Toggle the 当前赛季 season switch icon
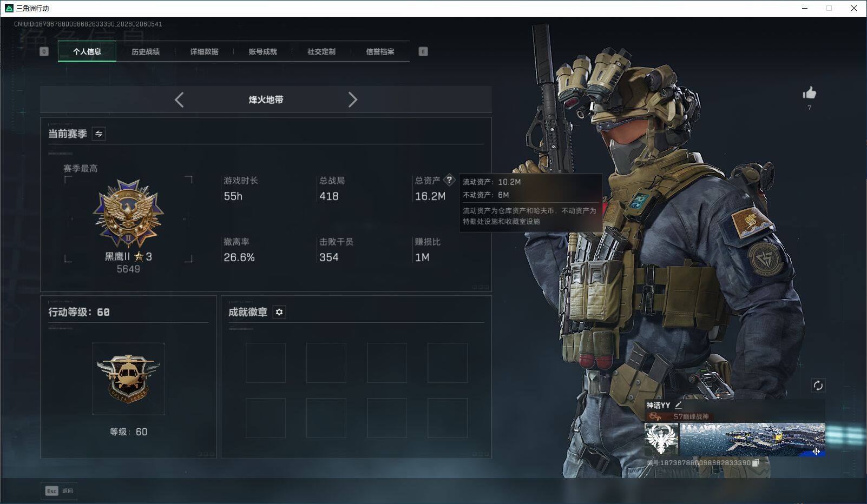Image resolution: width=867 pixels, height=504 pixels. click(98, 134)
